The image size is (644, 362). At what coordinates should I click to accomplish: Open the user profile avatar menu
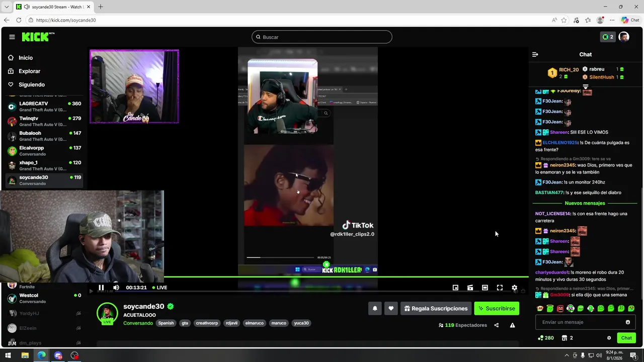pyautogui.click(x=624, y=37)
